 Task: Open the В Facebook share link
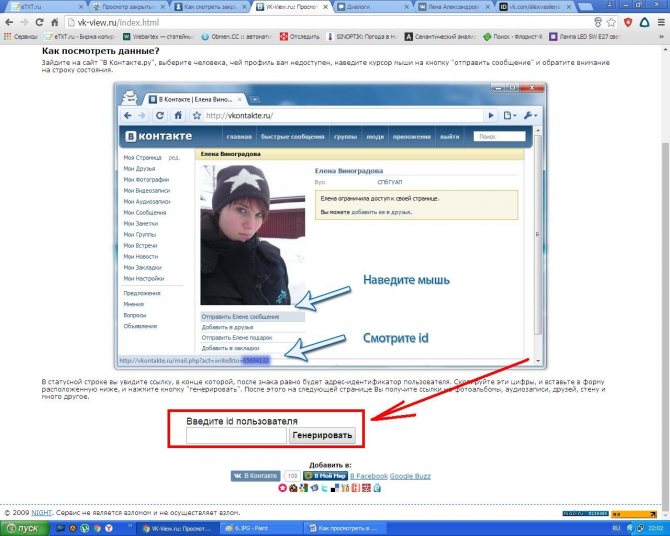tap(369, 476)
